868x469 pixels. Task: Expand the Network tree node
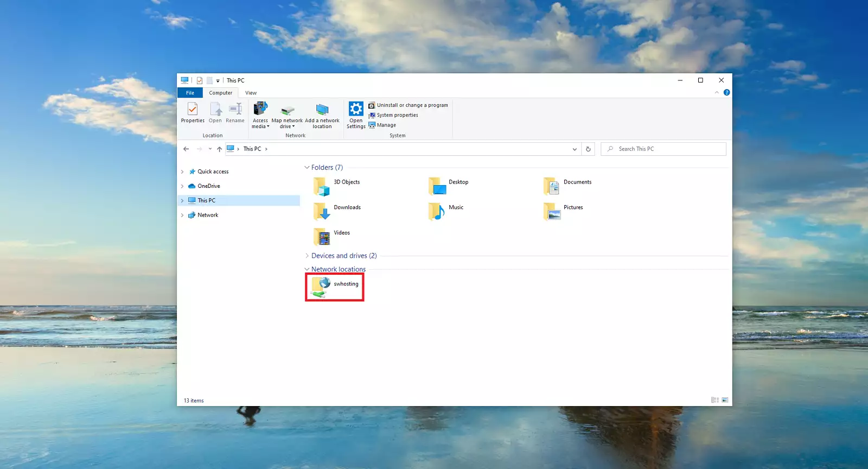point(182,215)
